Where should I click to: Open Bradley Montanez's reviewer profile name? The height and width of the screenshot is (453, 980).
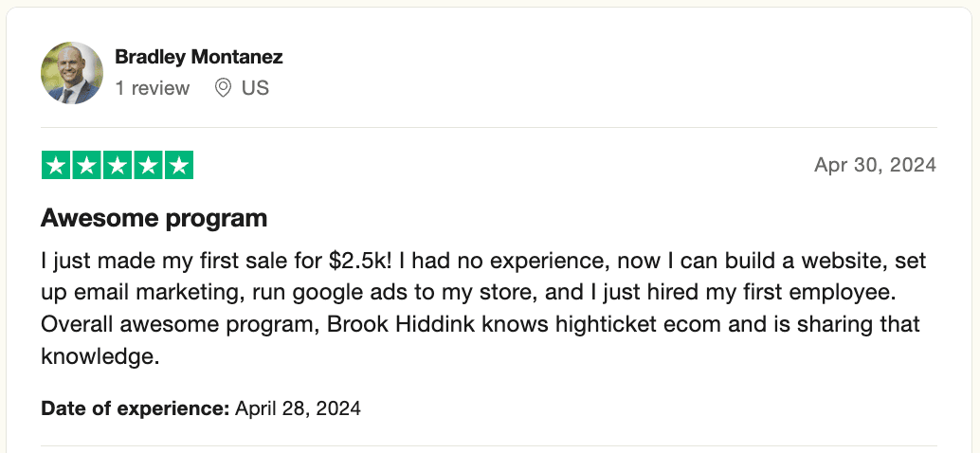coord(198,57)
